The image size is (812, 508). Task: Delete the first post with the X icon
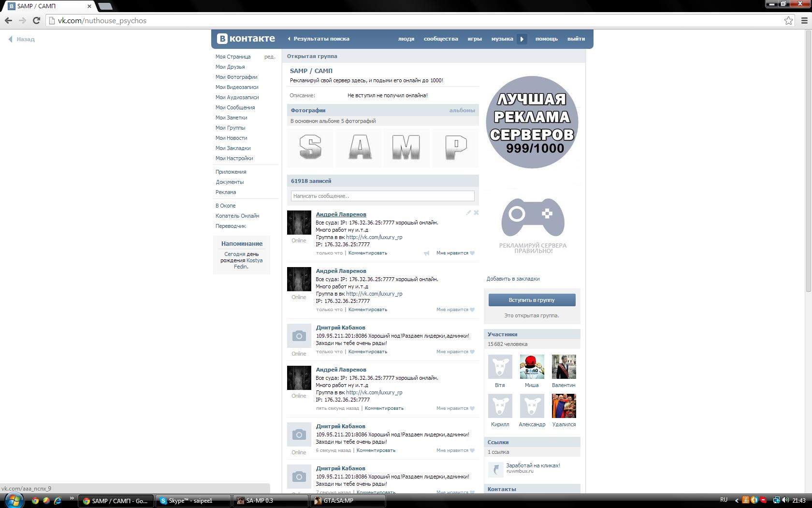point(476,212)
